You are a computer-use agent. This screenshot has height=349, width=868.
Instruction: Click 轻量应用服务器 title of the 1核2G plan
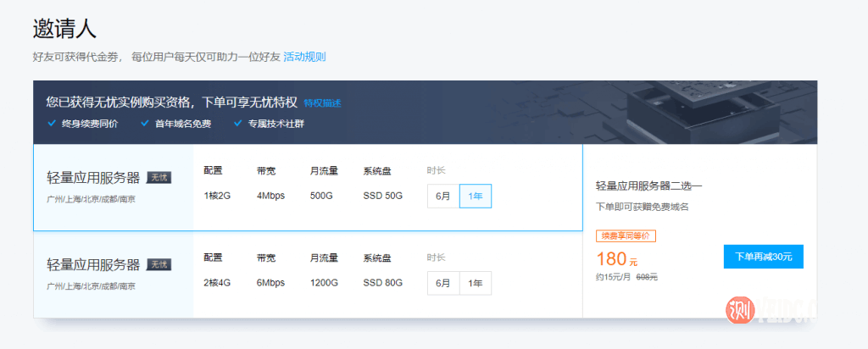[93, 178]
